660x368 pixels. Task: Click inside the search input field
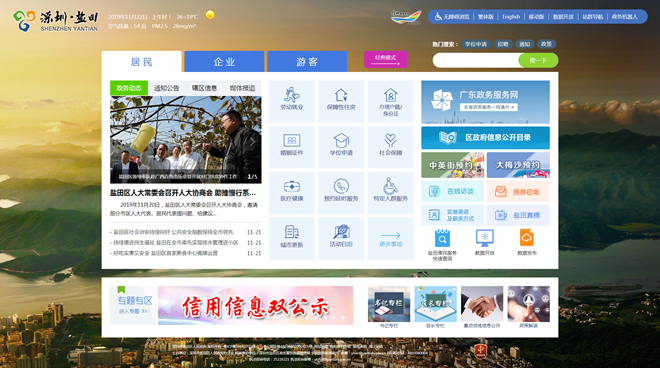tap(476, 60)
